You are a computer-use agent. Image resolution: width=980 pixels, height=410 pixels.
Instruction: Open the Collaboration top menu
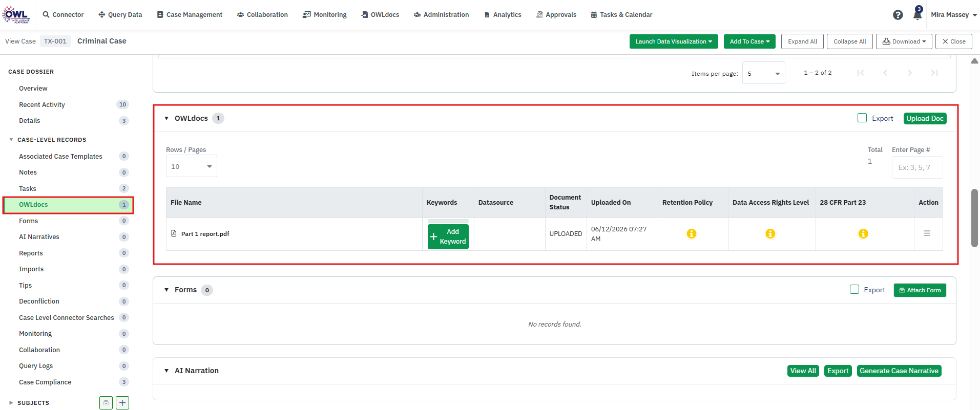tap(262, 14)
